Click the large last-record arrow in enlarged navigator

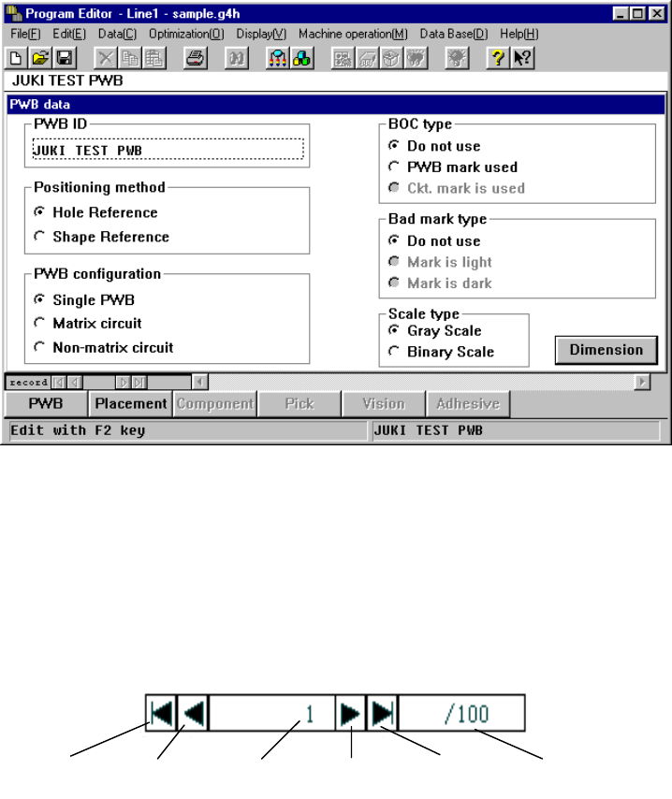point(382,713)
